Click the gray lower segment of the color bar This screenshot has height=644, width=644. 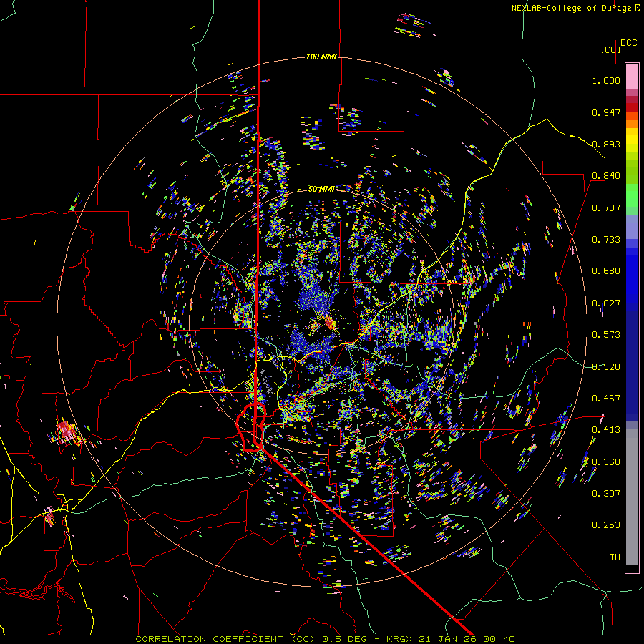pos(632,497)
